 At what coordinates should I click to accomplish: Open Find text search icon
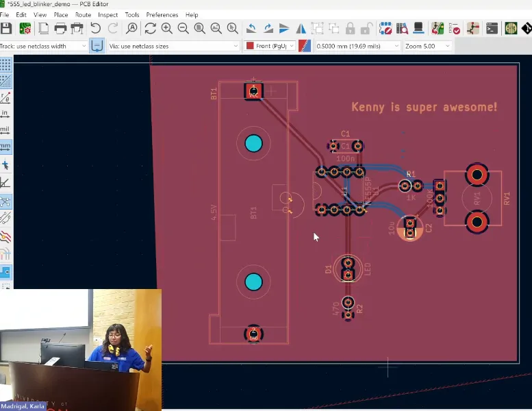pyautogui.click(x=131, y=29)
